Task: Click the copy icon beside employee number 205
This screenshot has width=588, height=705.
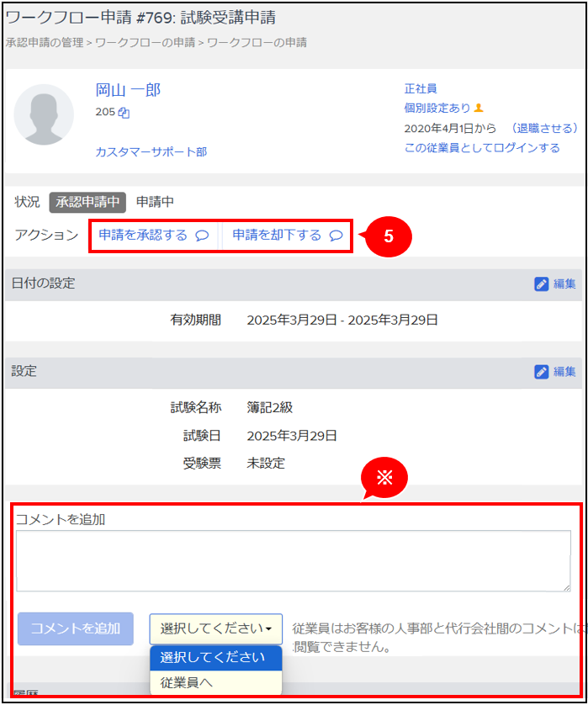Action: point(124,113)
